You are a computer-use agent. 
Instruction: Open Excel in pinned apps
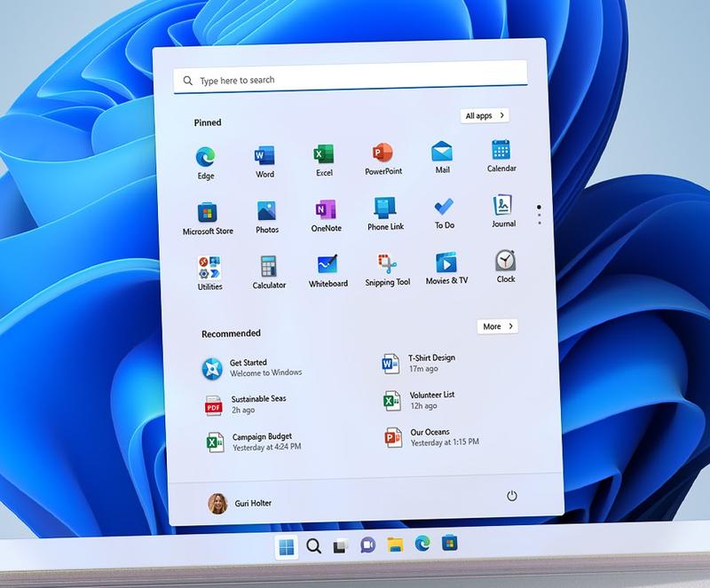point(324,161)
